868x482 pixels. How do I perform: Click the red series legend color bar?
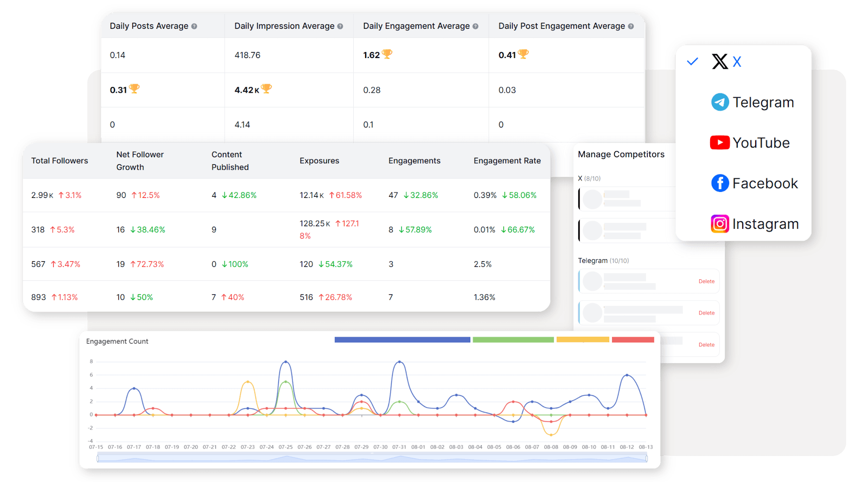coord(633,340)
